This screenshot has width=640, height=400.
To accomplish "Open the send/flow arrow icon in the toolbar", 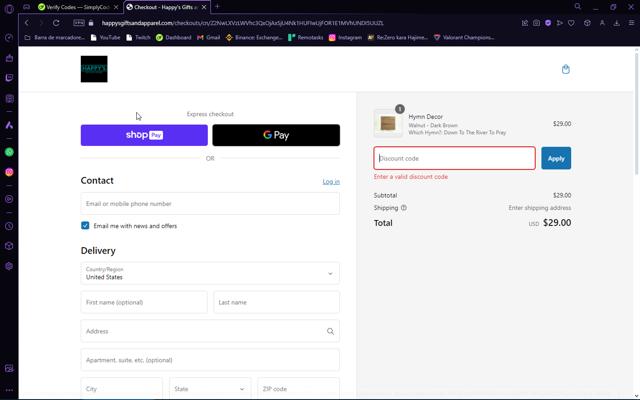I will click(x=560, y=23).
